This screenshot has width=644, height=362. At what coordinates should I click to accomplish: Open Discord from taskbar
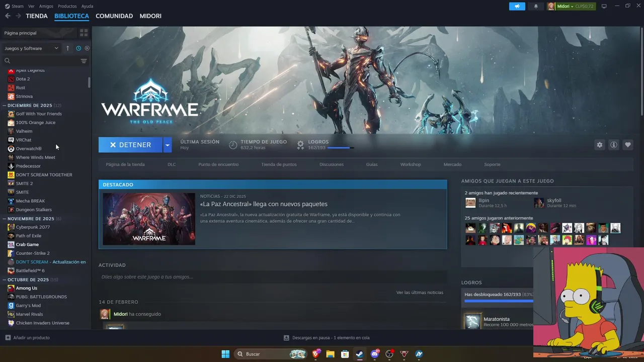coord(374,354)
